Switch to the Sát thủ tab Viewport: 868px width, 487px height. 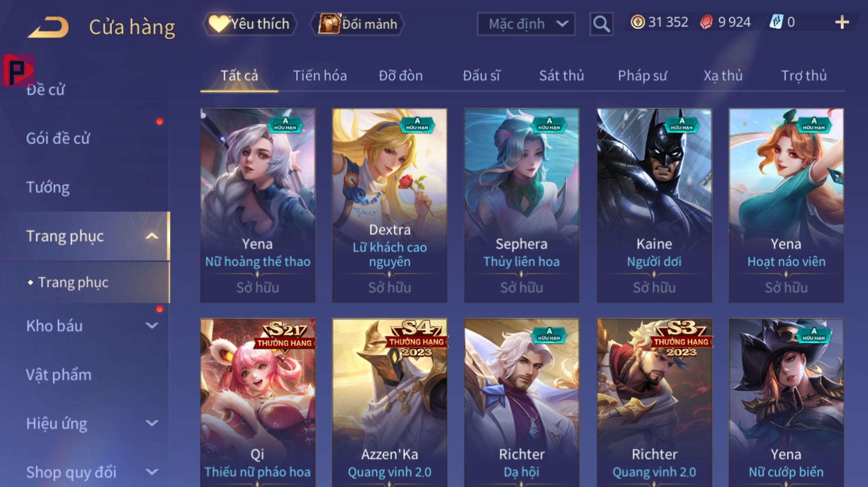tap(561, 75)
